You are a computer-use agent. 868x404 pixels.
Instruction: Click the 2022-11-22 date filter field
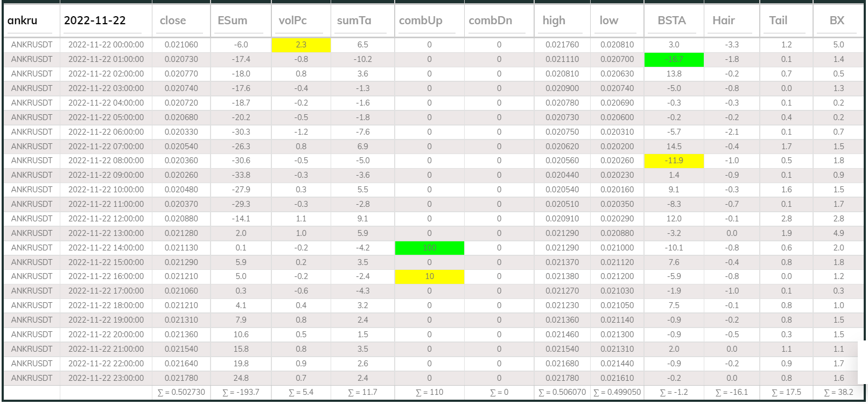(x=103, y=20)
